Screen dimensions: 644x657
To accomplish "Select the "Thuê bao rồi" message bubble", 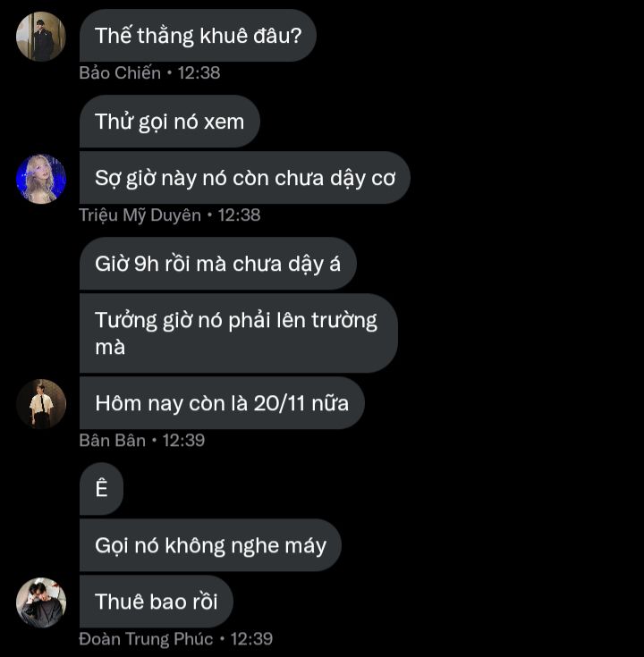I will click(157, 602).
